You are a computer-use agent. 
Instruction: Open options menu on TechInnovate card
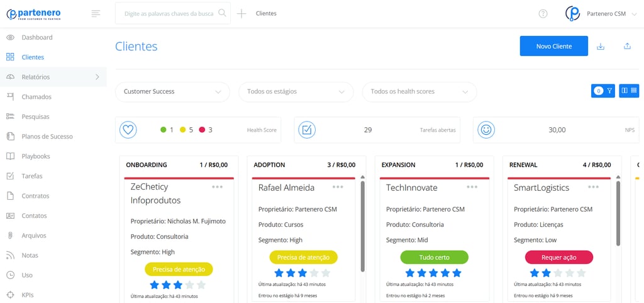pyautogui.click(x=472, y=187)
